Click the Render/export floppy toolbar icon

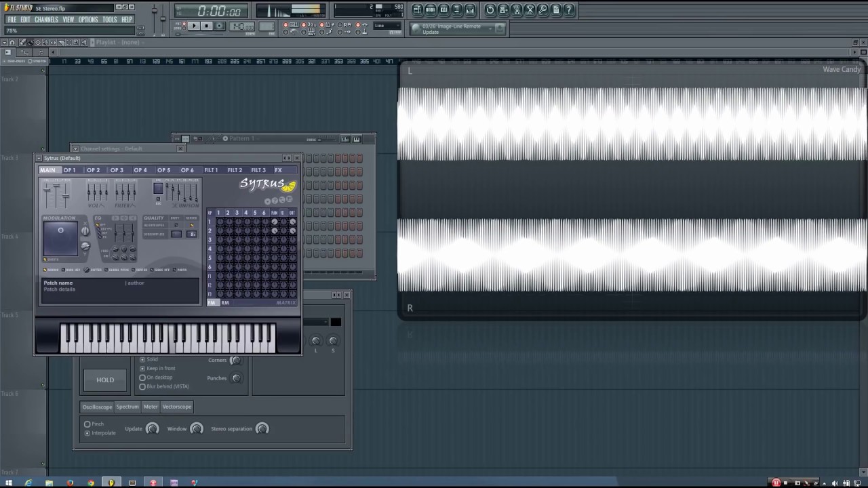pyautogui.click(x=517, y=9)
